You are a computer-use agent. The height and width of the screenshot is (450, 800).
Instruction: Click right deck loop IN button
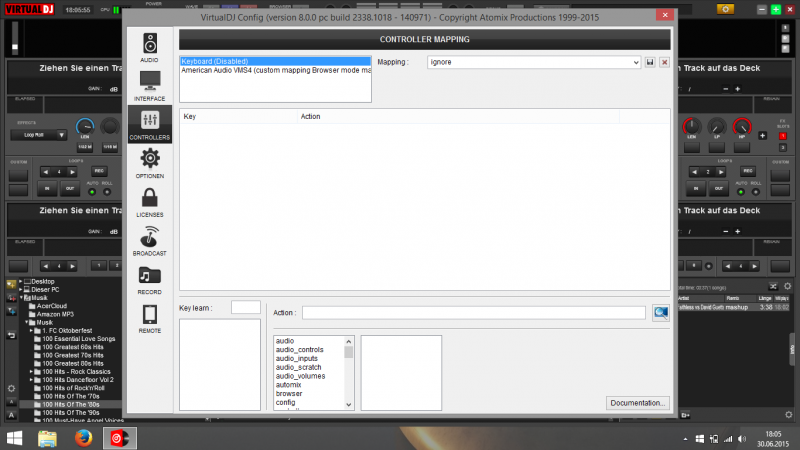tap(696, 188)
